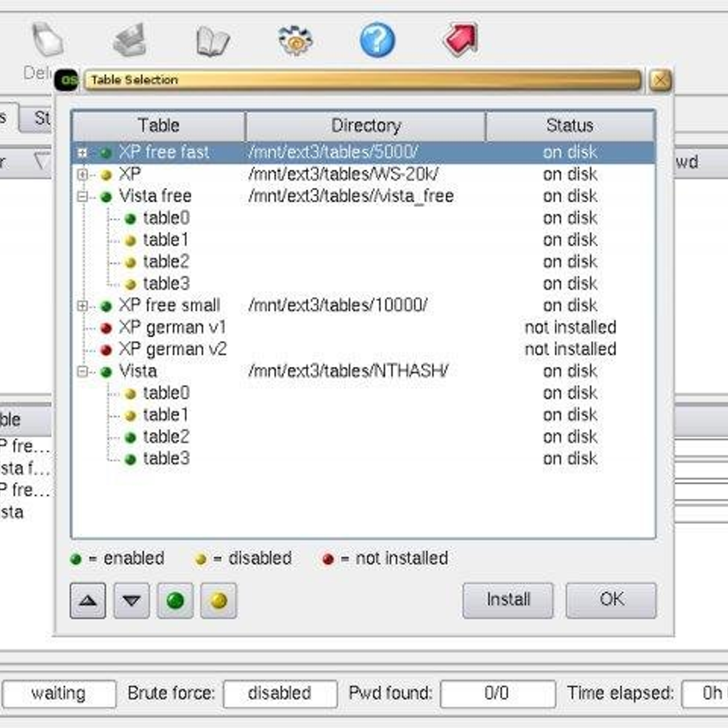Select table1 under Vista free
728x728 pixels.
click(x=364, y=240)
